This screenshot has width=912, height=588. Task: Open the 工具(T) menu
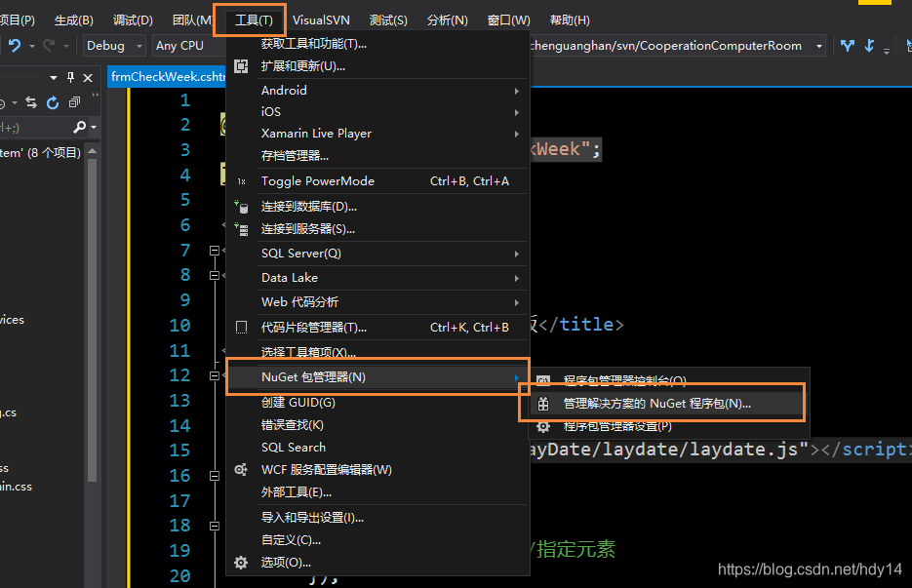(255, 20)
